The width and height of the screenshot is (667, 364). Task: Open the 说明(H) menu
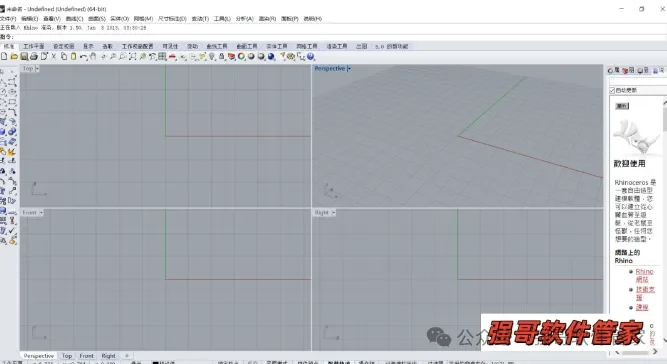(313, 19)
